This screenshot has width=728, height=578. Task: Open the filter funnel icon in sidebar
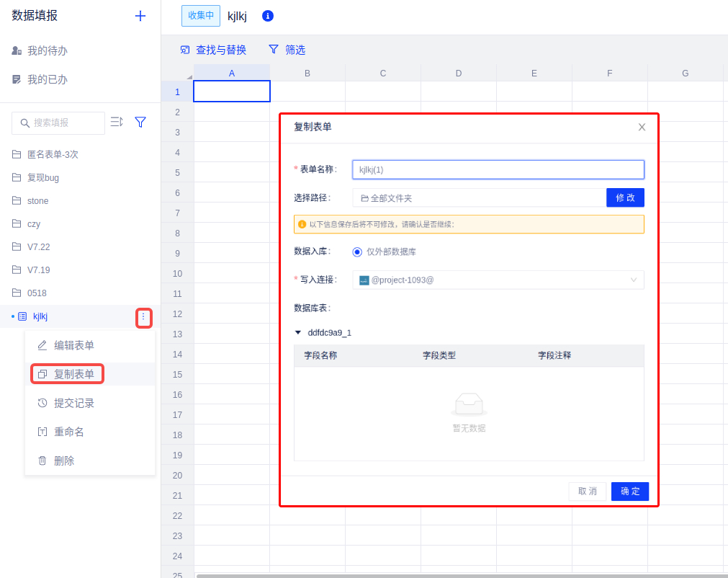click(x=140, y=123)
